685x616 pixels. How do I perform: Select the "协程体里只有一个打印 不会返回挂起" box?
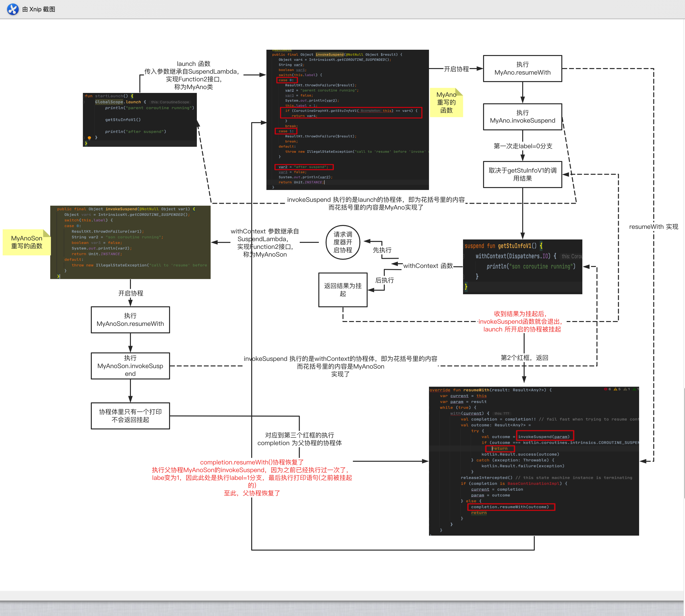tap(130, 416)
